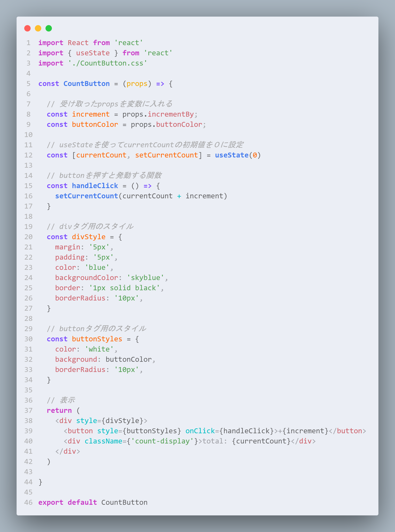Click the 'skyblue' value on line 24
The width and height of the screenshot is (395, 532).
pos(146,278)
